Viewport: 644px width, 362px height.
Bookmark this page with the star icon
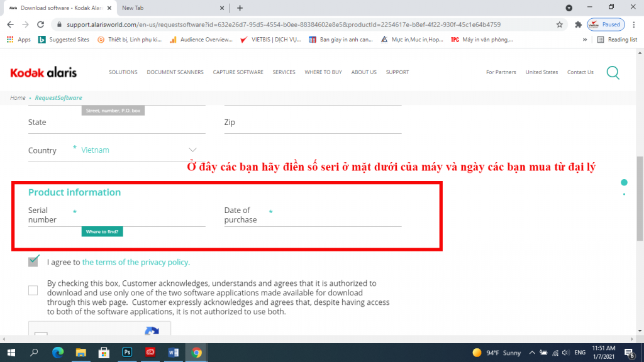click(x=559, y=25)
